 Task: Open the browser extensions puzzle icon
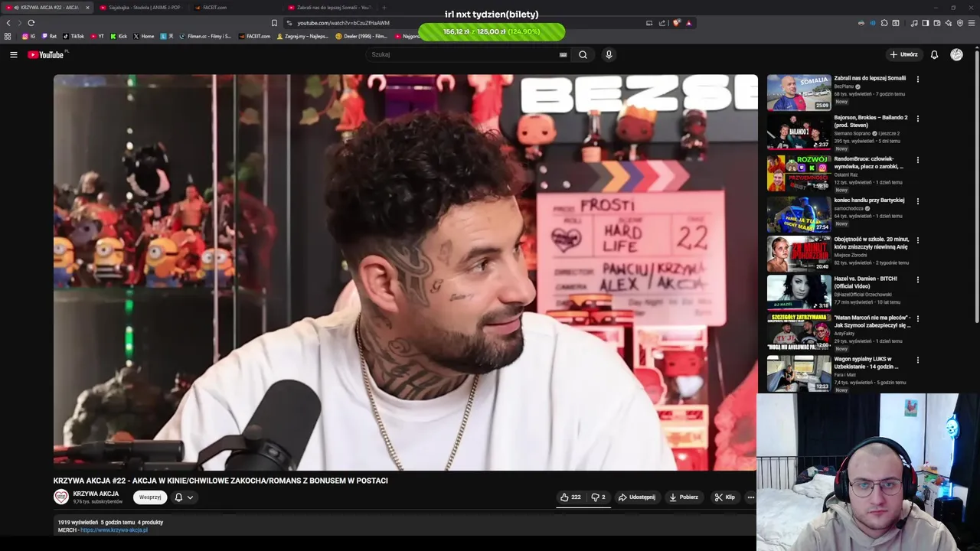pos(884,23)
